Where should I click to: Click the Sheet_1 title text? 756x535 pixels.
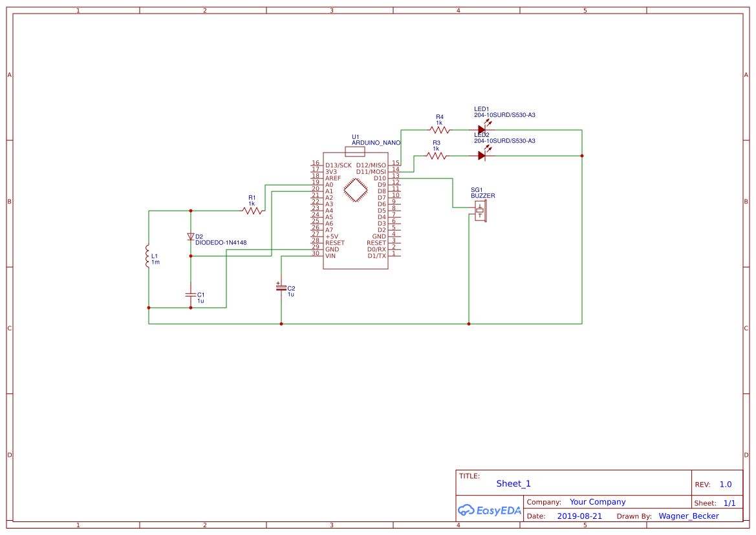click(x=513, y=483)
